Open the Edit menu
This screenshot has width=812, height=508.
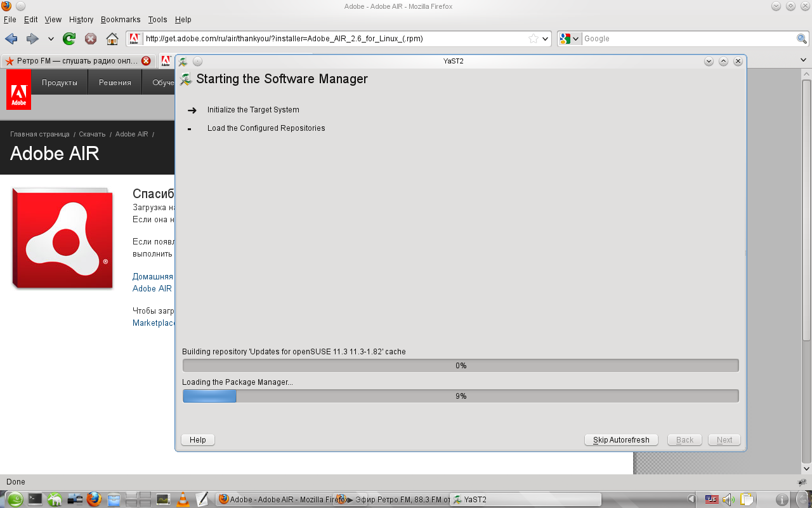click(31, 20)
